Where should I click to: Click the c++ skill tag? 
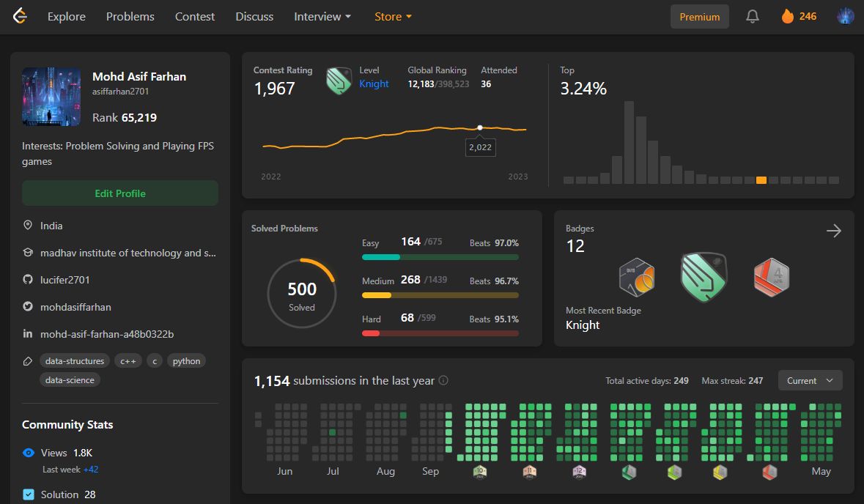tap(128, 361)
